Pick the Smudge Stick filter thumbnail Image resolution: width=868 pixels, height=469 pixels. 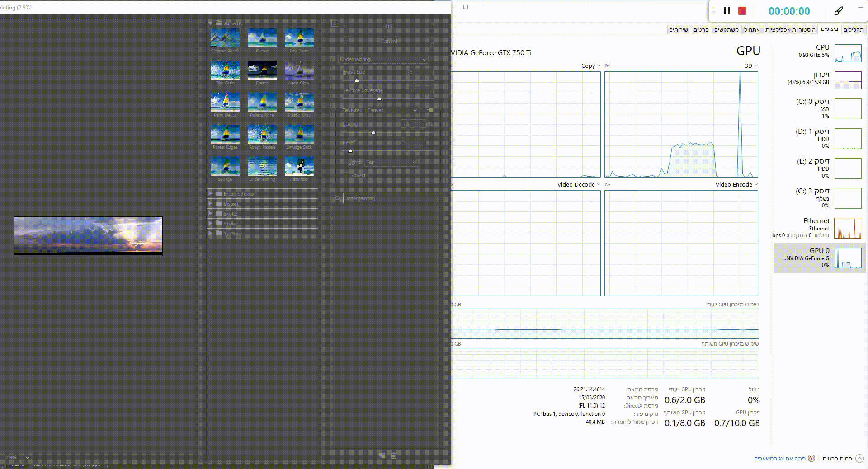click(299, 134)
